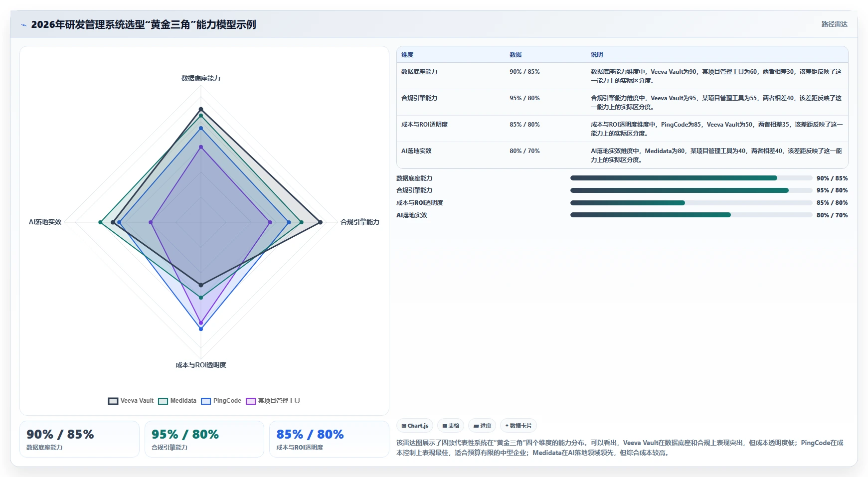This screenshot has width=868, height=477.
Task: Click table value 85% / 80%
Action: click(x=524, y=125)
